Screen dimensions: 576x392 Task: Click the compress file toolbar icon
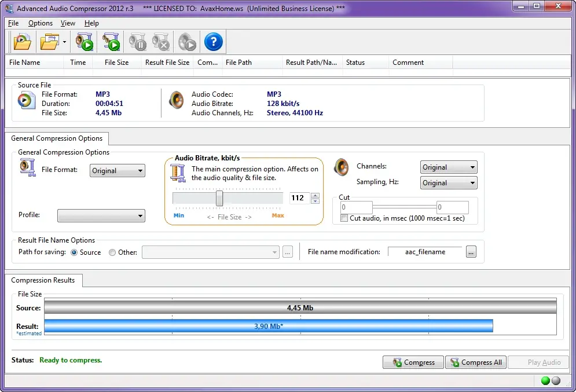coord(84,42)
